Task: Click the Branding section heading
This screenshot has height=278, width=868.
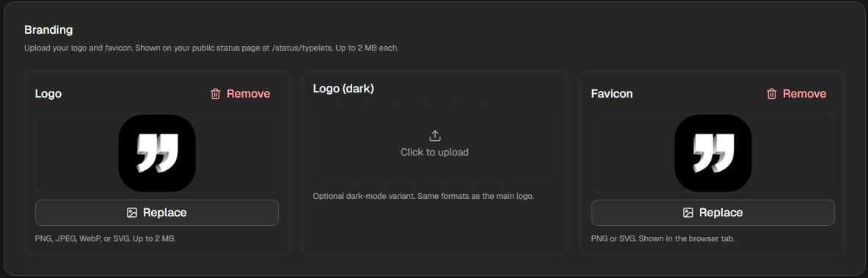Action: point(48,30)
